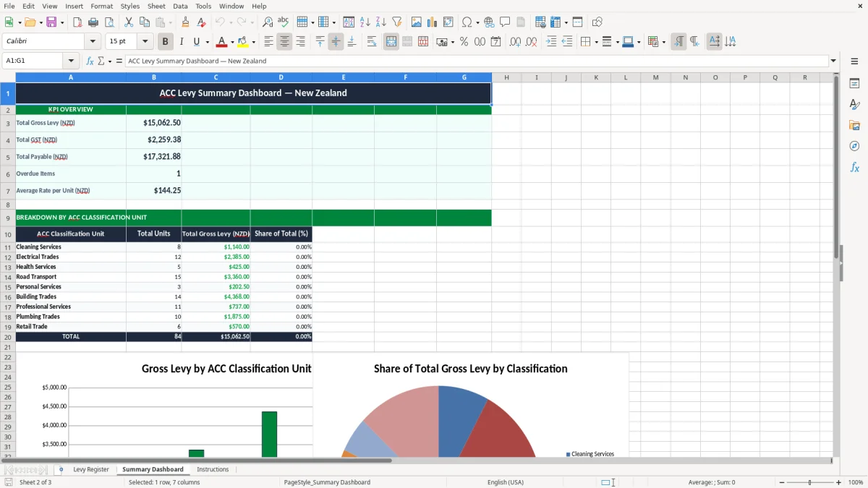Select cell C14 value $3,360.00
Screen dimensions: 868x488
[x=216, y=277]
